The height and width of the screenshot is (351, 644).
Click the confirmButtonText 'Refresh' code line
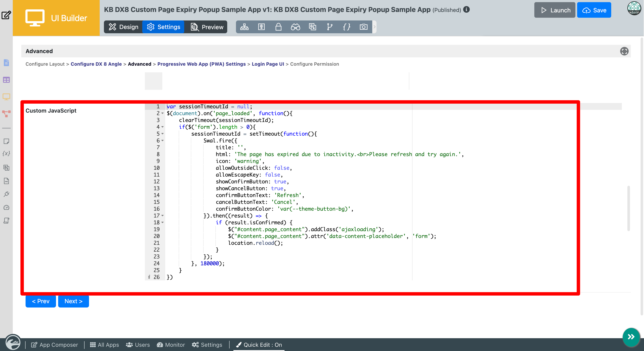pyautogui.click(x=260, y=195)
